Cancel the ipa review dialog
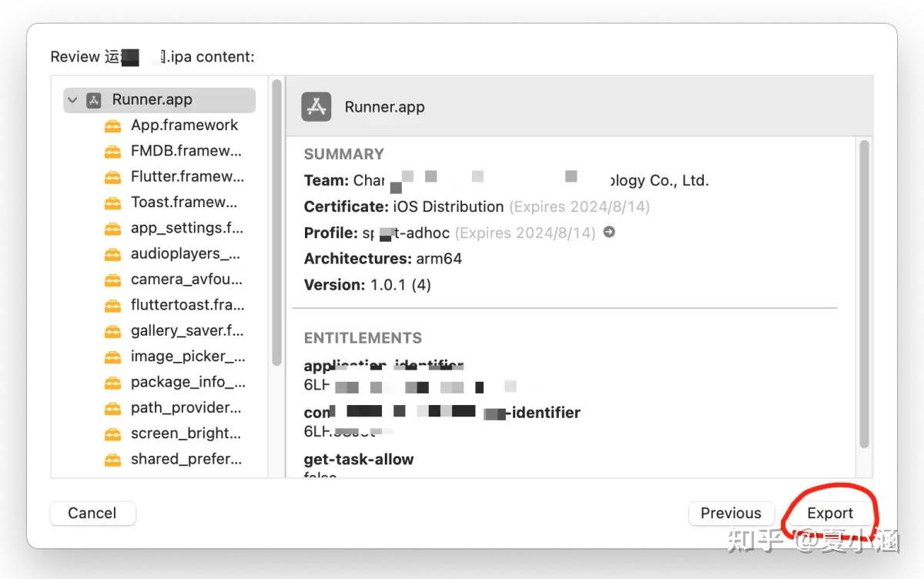 point(92,514)
